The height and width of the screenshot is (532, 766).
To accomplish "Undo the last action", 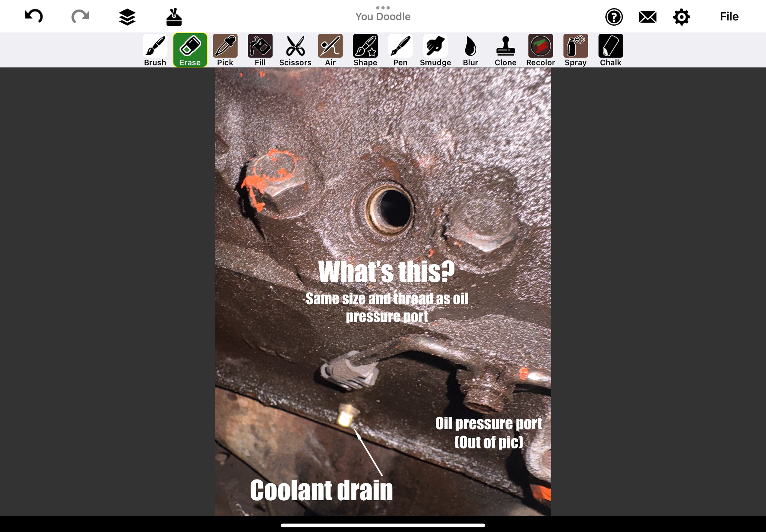I will pos(34,16).
